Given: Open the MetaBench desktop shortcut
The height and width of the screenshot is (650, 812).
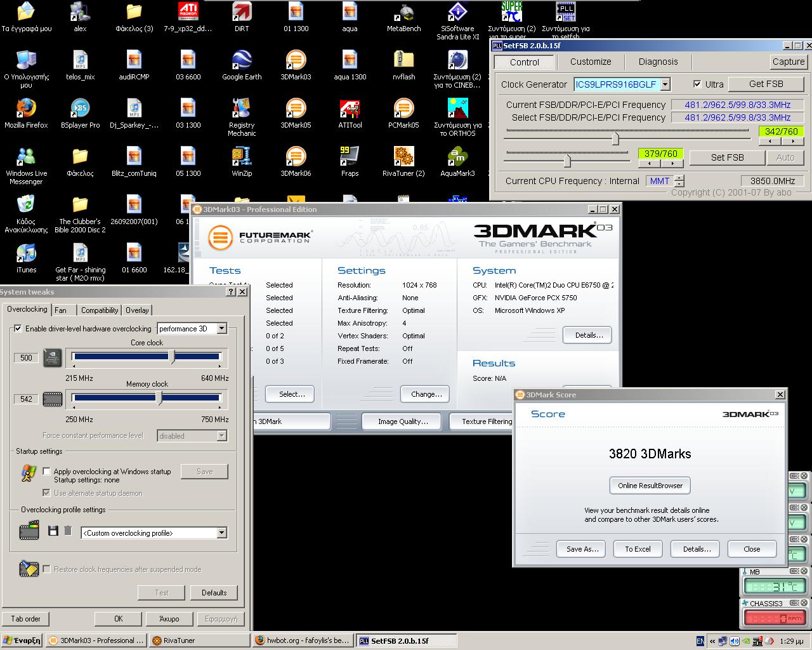Looking at the screenshot, I should tap(403, 17).
